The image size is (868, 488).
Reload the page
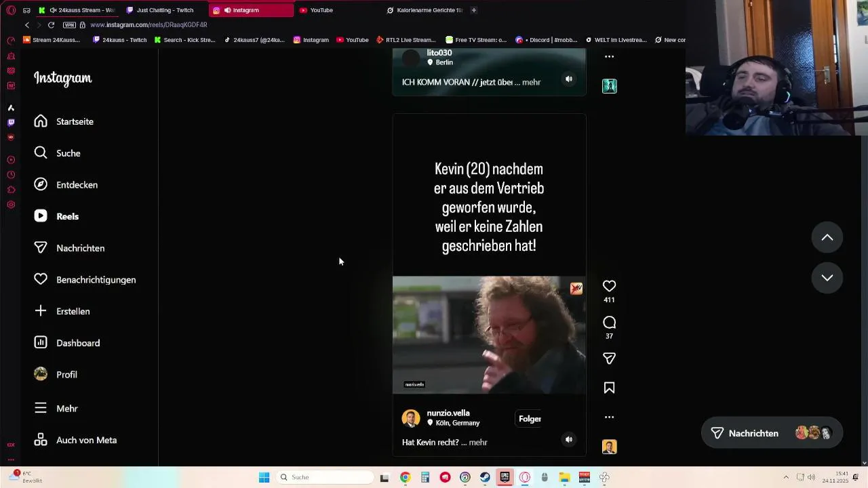pyautogui.click(x=51, y=25)
